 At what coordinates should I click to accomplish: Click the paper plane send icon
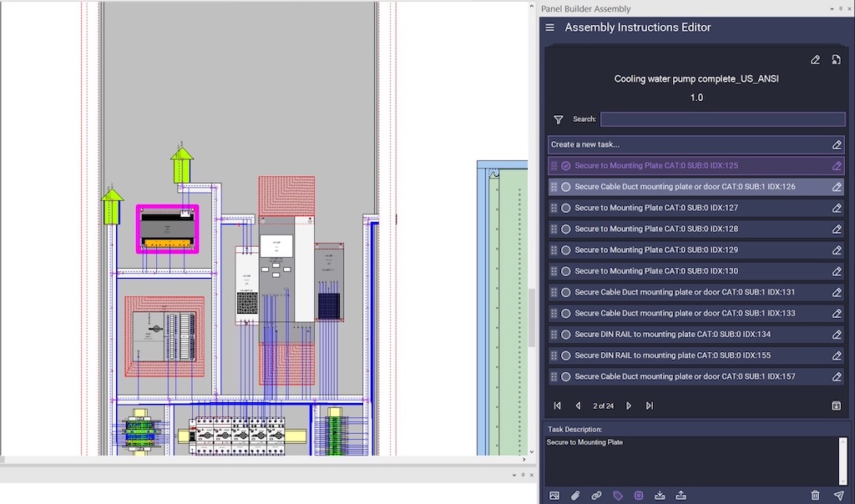click(x=838, y=496)
